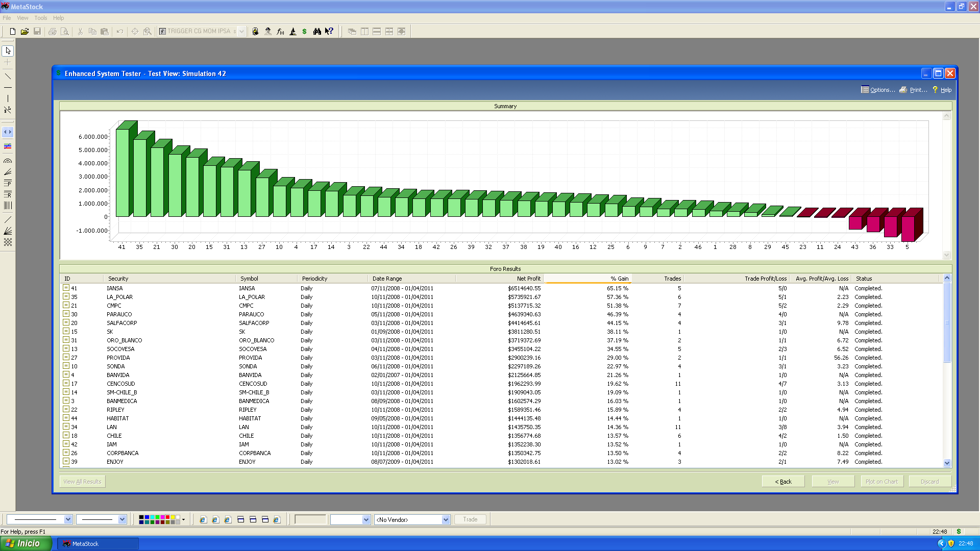Pick the cyan color swatch
Screen dimensions: 980x551
tap(152, 517)
